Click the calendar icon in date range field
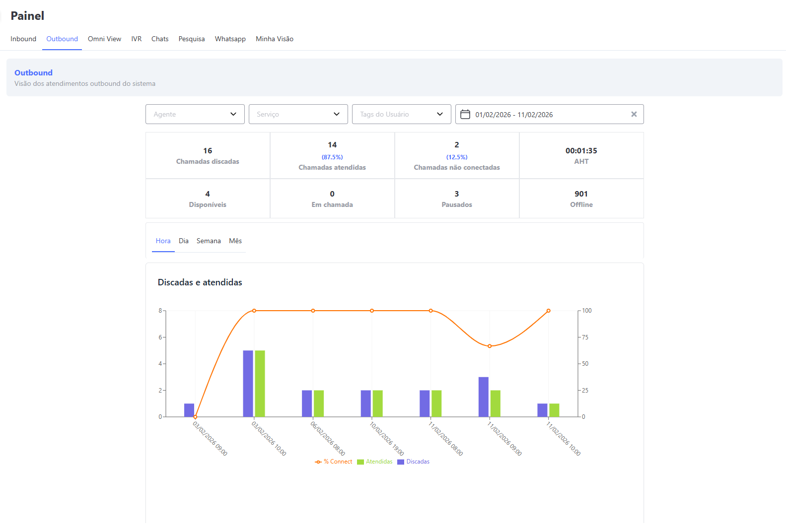Image resolution: width=786 pixels, height=532 pixels. [465, 115]
